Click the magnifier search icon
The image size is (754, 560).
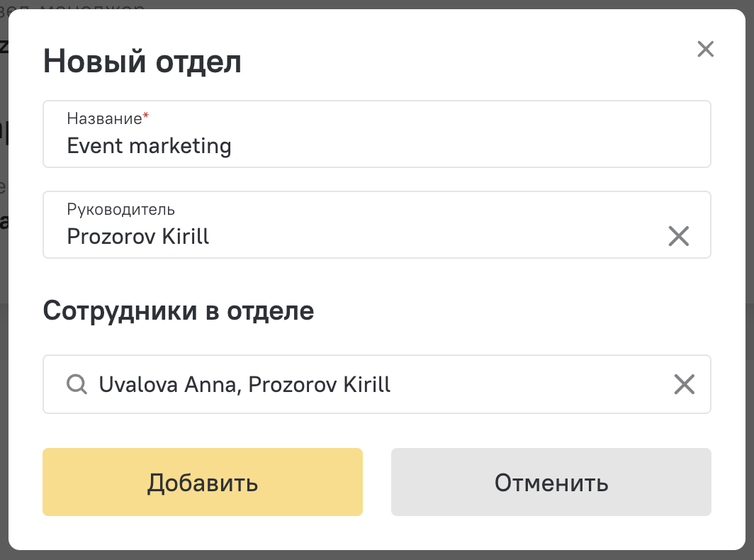[77, 384]
